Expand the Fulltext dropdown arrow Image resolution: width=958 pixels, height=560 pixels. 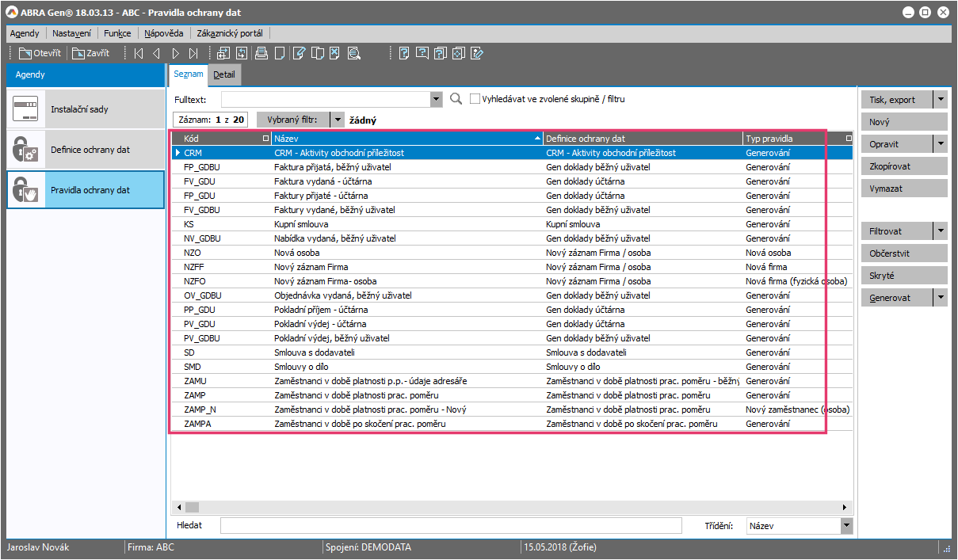pyautogui.click(x=436, y=99)
